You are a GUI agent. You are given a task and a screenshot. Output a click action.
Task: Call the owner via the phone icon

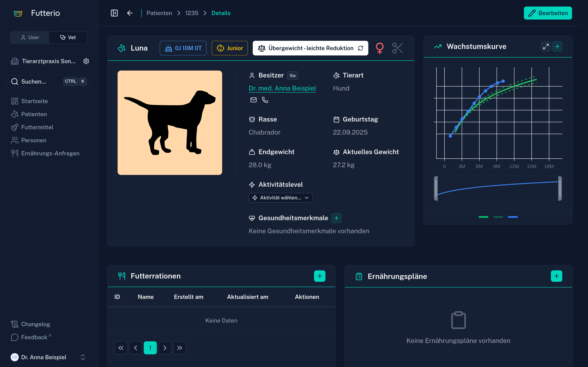[x=265, y=100]
